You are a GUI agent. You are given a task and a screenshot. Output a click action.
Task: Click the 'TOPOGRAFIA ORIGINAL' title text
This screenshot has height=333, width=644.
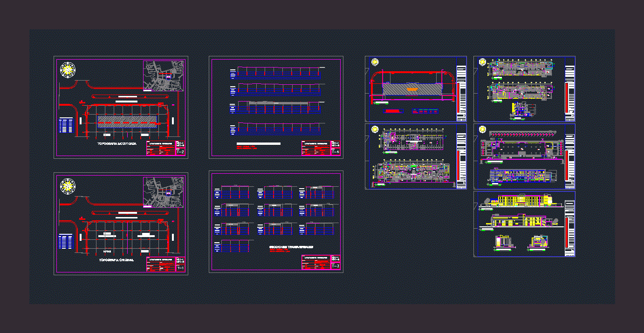pos(116,260)
